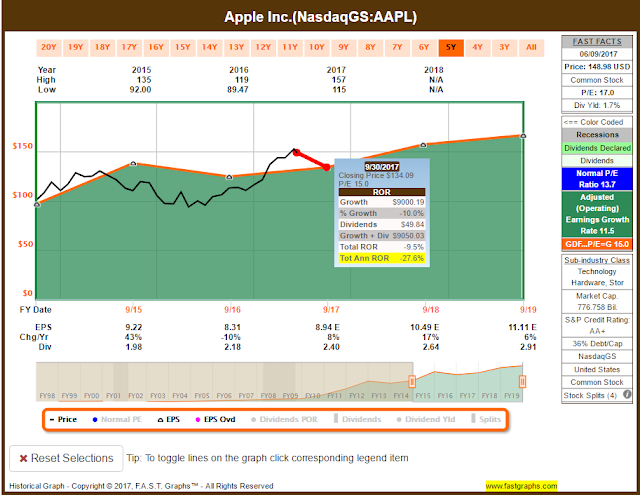Select the 20Y time range tab
The height and width of the screenshot is (495, 640).
click(x=49, y=47)
